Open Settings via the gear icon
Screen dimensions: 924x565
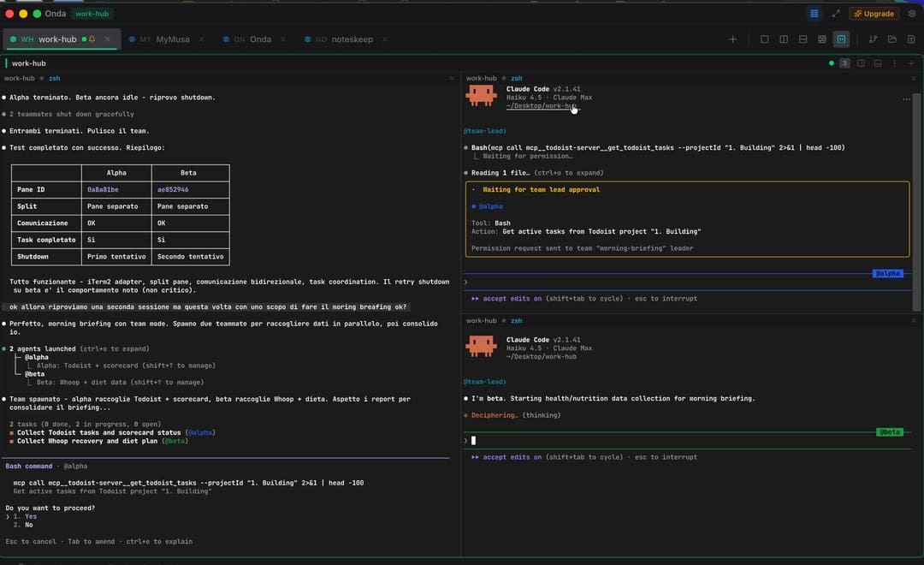pyautogui.click(x=912, y=14)
